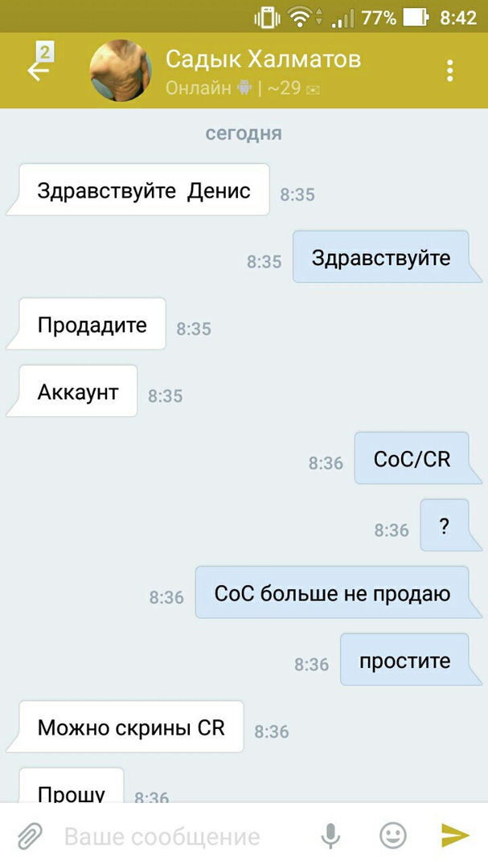Tap the Можно скрины CR message
Image resolution: width=488 pixels, height=868 pixels.
[x=131, y=727]
